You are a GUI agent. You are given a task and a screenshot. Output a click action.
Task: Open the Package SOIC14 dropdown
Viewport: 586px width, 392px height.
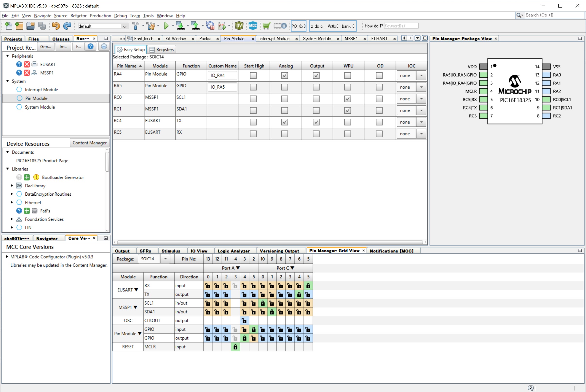tap(165, 259)
